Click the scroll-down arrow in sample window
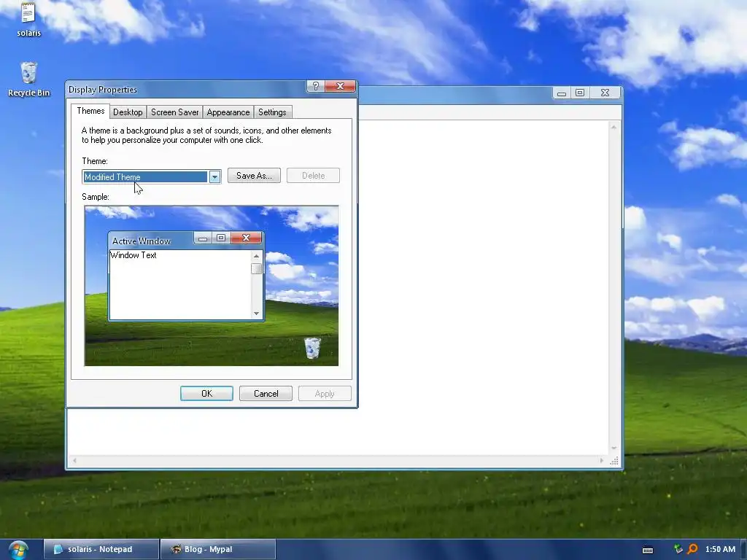 [x=256, y=314]
